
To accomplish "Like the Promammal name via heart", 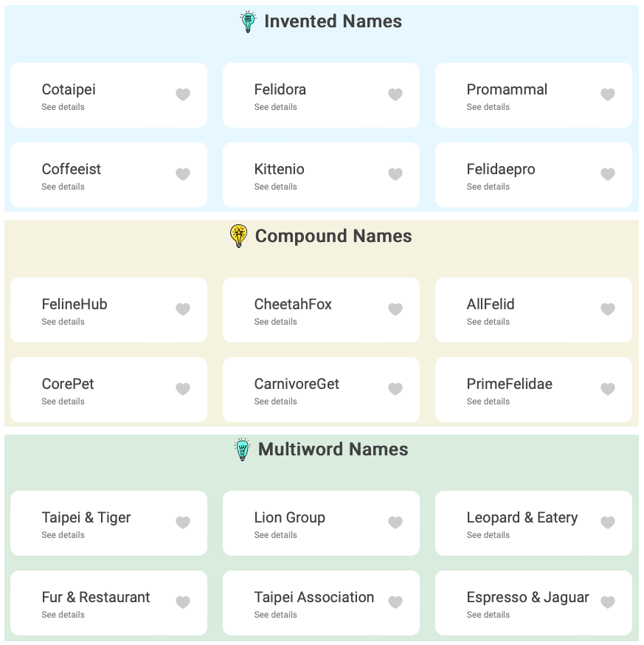I will tap(608, 94).
